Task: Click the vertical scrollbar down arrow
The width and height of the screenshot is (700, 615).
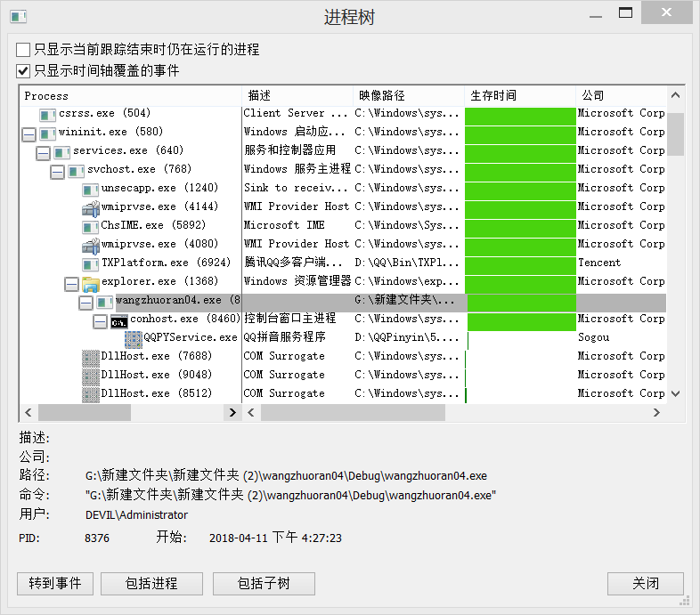Action: coord(675,393)
